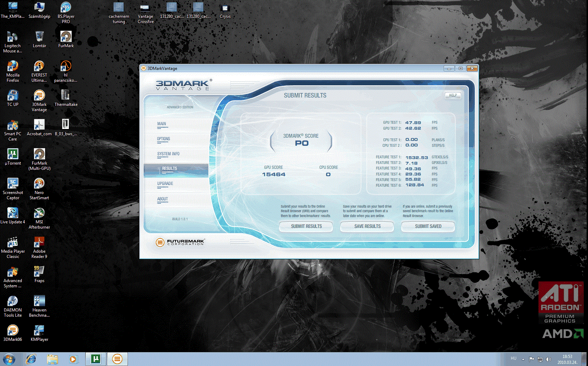The height and width of the screenshot is (366, 588).
Task: Click SAVE RESULTS button
Action: click(367, 227)
